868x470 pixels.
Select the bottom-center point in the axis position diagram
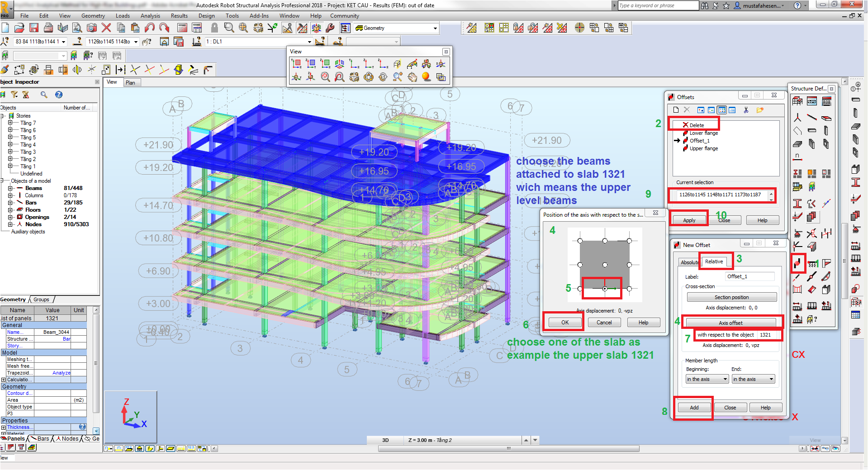pos(605,288)
